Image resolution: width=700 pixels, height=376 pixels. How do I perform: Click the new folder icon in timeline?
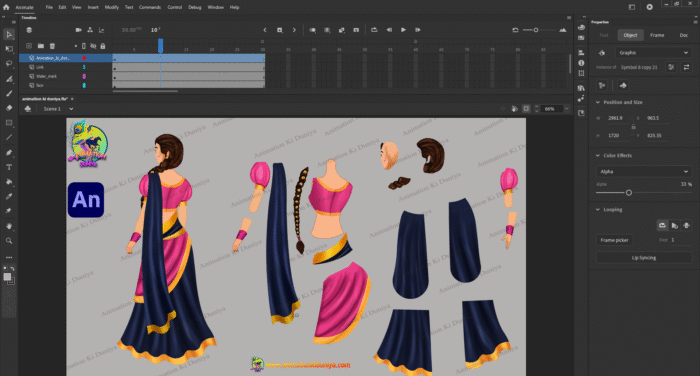pyautogui.click(x=41, y=46)
